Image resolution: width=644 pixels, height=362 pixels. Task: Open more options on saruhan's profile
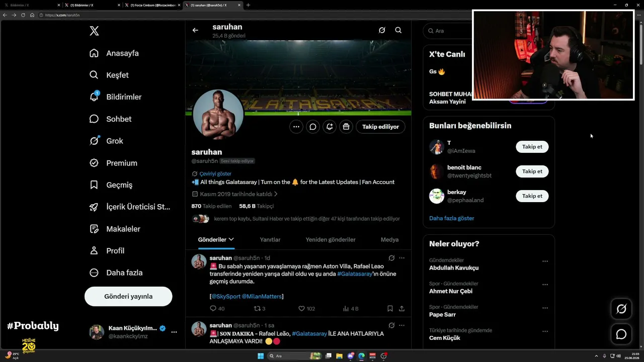click(x=296, y=127)
